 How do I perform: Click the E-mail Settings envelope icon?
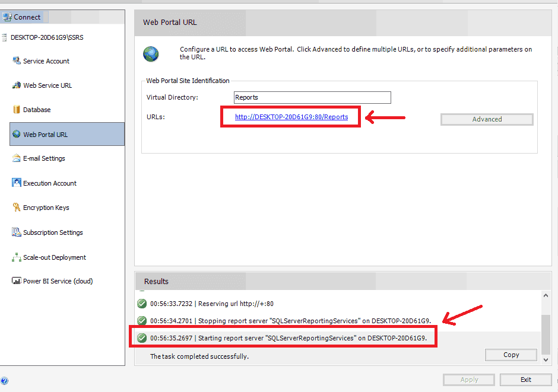click(17, 158)
